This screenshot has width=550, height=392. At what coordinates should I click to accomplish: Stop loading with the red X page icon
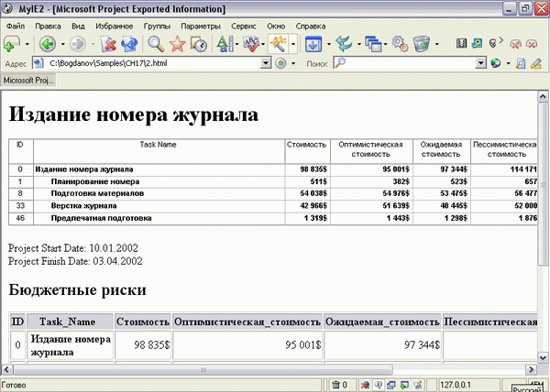(108, 44)
